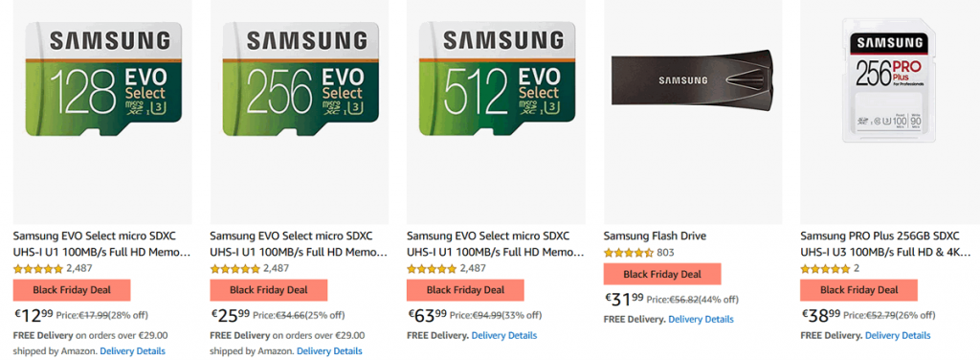Viewport: 980px width, 360px height.
Task: Open the Samsung PRO Plus 256GB SDXC title
Action: [x=886, y=244]
